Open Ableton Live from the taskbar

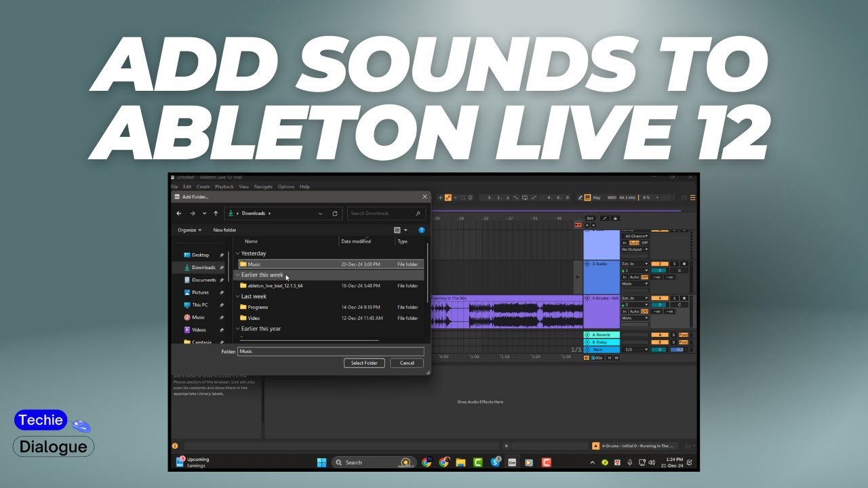pos(512,462)
